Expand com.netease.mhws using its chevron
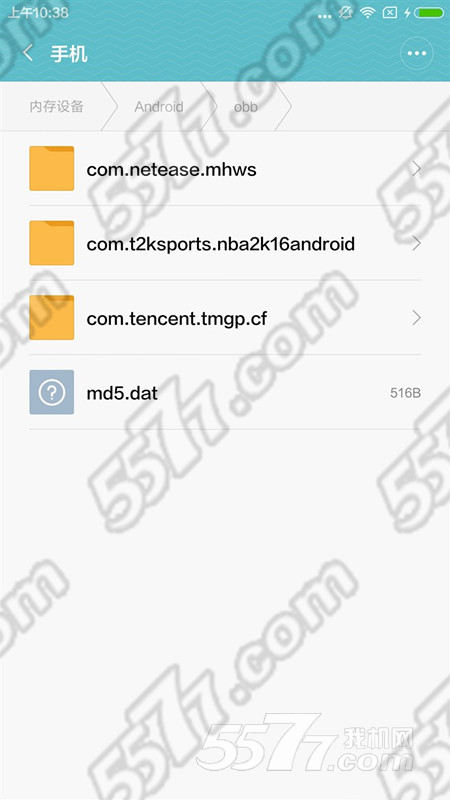The height and width of the screenshot is (800, 450). pos(417,169)
